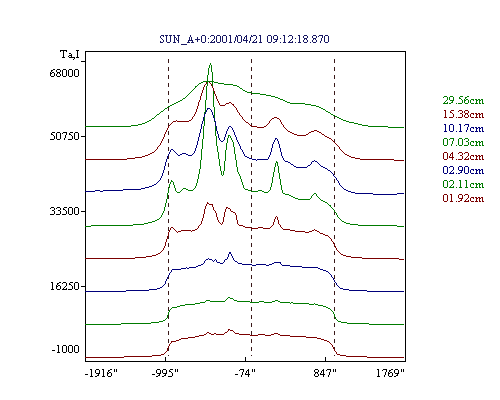Click the 02.11cm legend label
This screenshot has width=500, height=400.
[x=463, y=184]
